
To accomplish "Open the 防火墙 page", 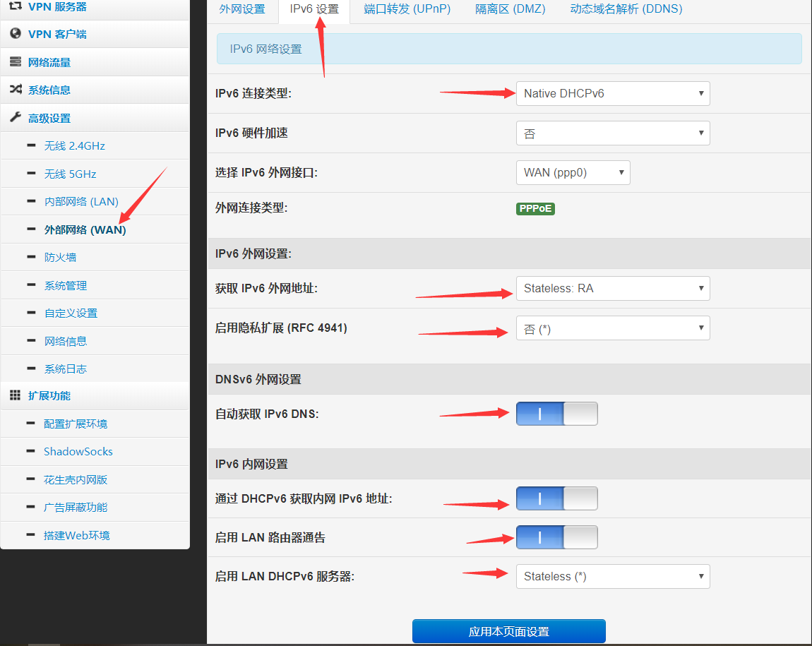I will click(60, 257).
